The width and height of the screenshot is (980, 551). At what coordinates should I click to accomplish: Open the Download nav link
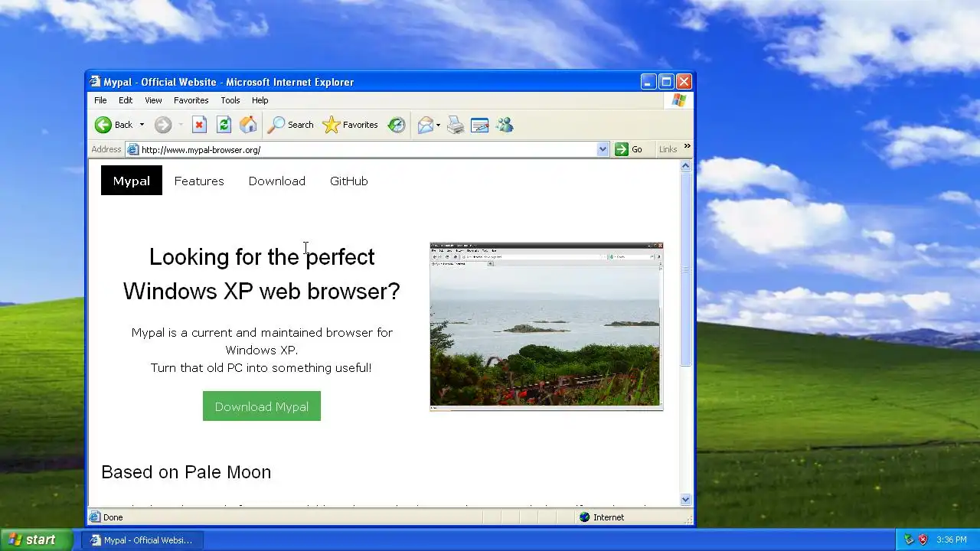[277, 181]
